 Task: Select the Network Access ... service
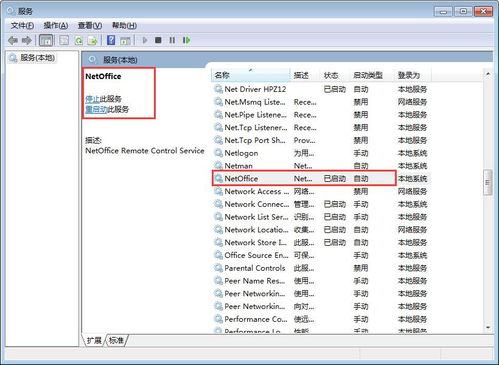pyautogui.click(x=321, y=191)
